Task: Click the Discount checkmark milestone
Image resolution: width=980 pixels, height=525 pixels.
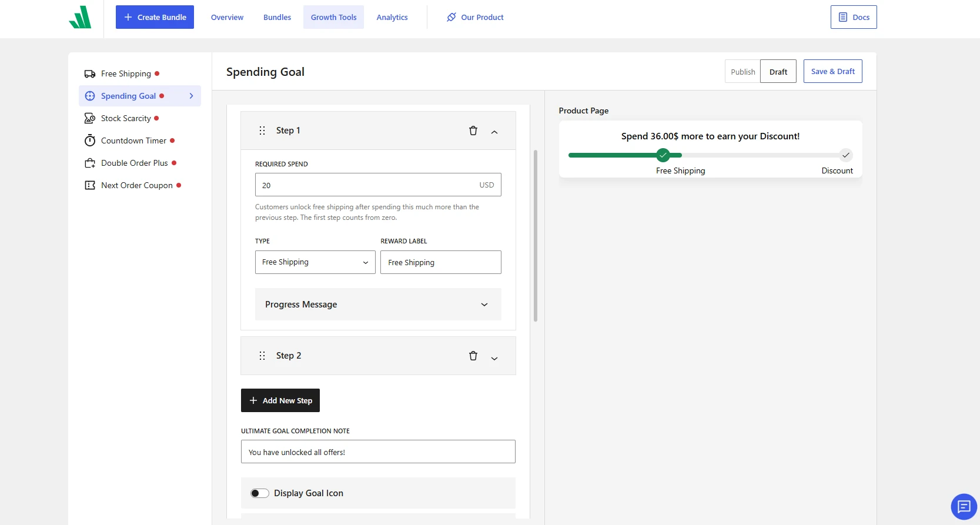Action: tap(846, 155)
